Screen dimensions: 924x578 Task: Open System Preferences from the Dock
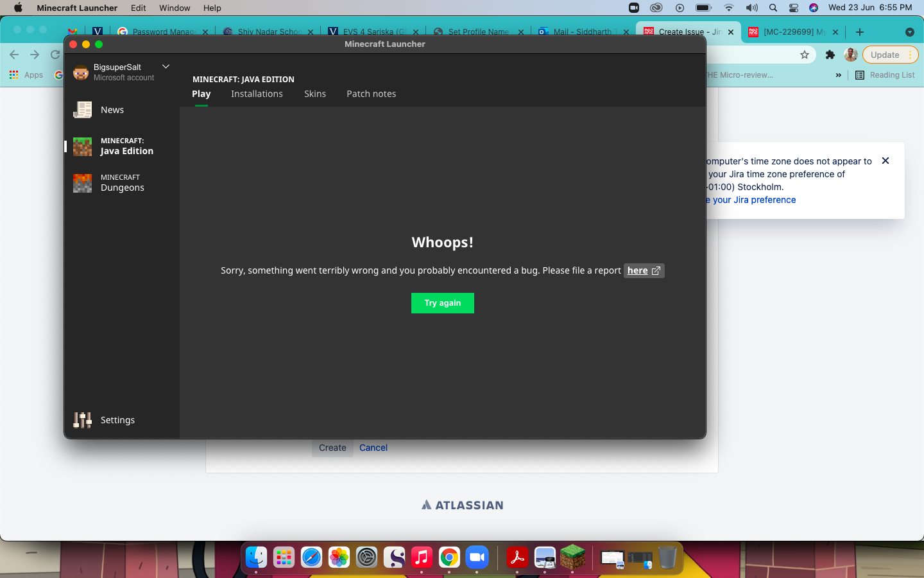[366, 557]
